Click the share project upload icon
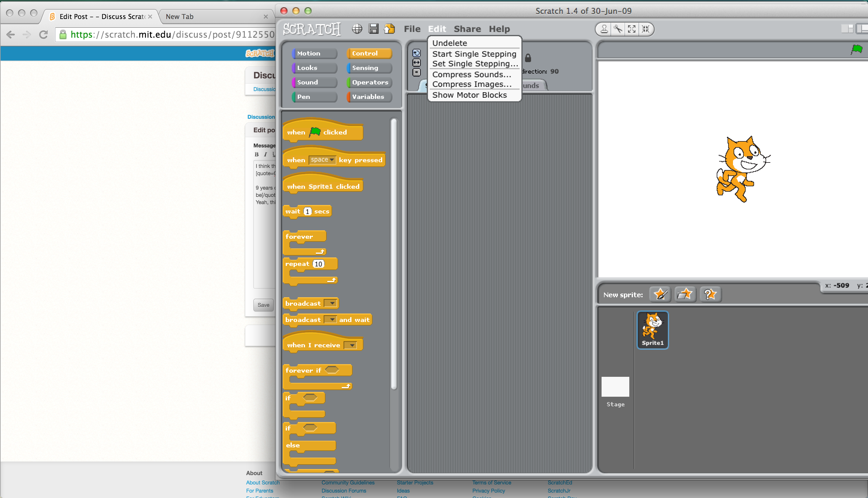The height and width of the screenshot is (498, 868). [x=389, y=29]
